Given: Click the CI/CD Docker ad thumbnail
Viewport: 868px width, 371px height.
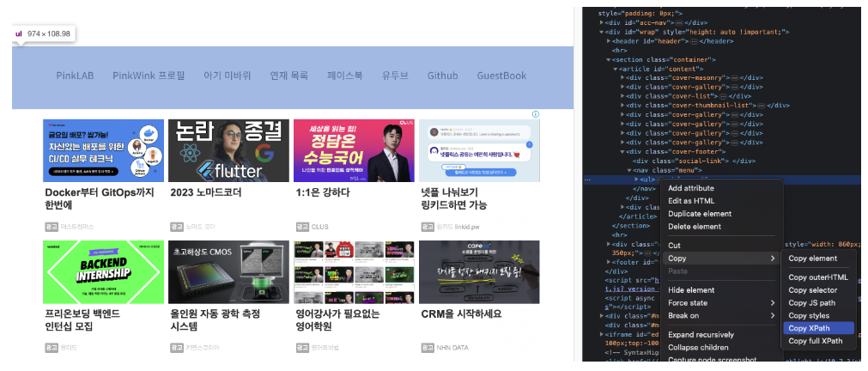Looking at the screenshot, I should (x=104, y=150).
